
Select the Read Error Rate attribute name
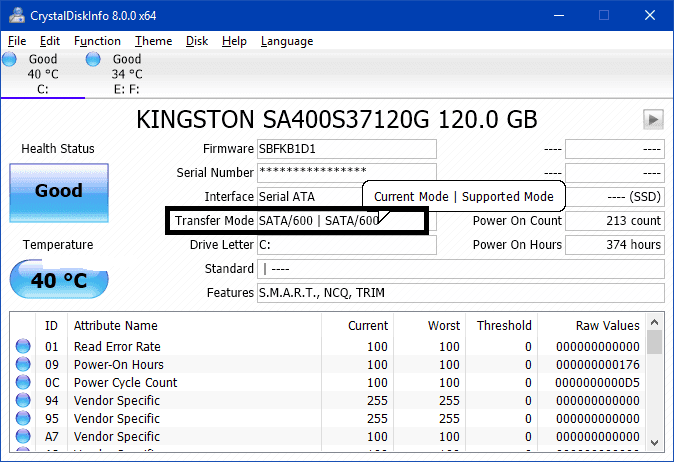pos(117,346)
